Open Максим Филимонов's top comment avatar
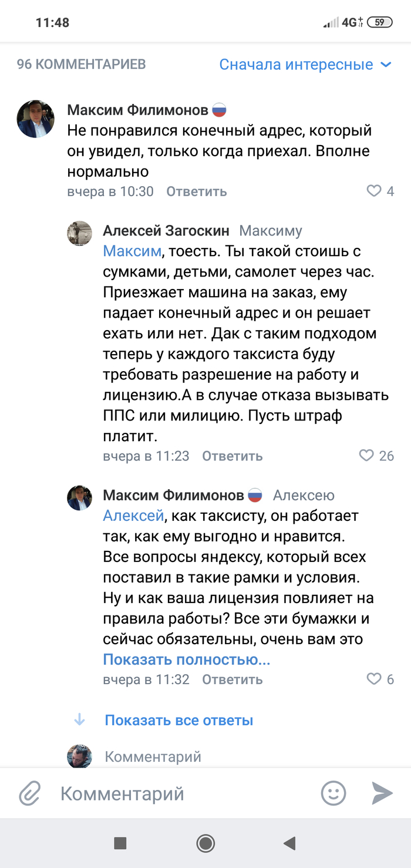This screenshot has height=868, width=411. 36,119
